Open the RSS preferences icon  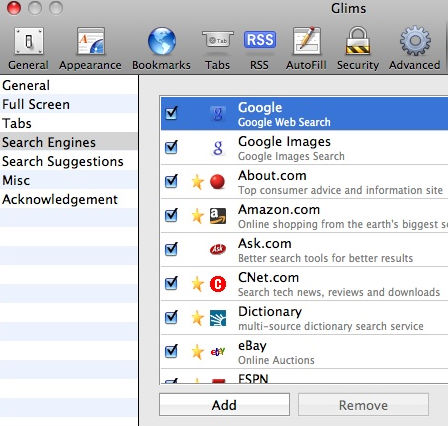pos(260,40)
